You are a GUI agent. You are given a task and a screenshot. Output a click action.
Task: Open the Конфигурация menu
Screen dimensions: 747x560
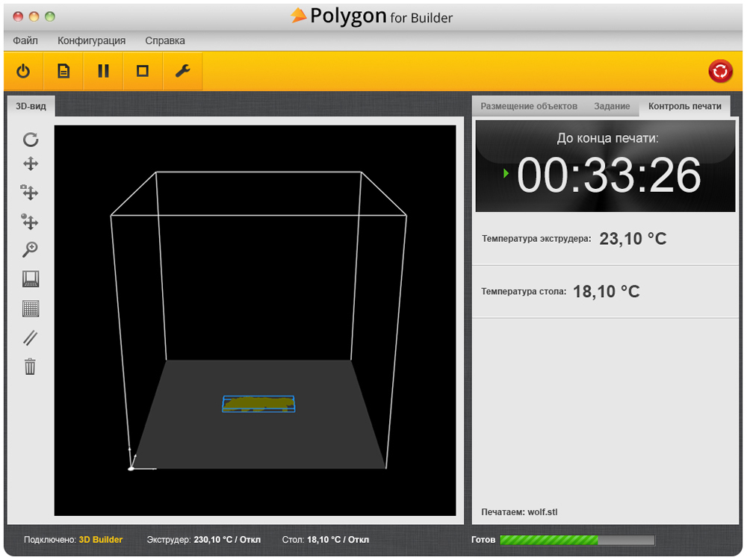[91, 41]
